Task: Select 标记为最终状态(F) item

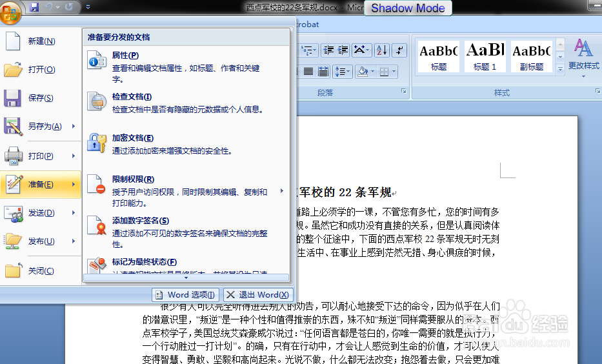Action: 186,264
